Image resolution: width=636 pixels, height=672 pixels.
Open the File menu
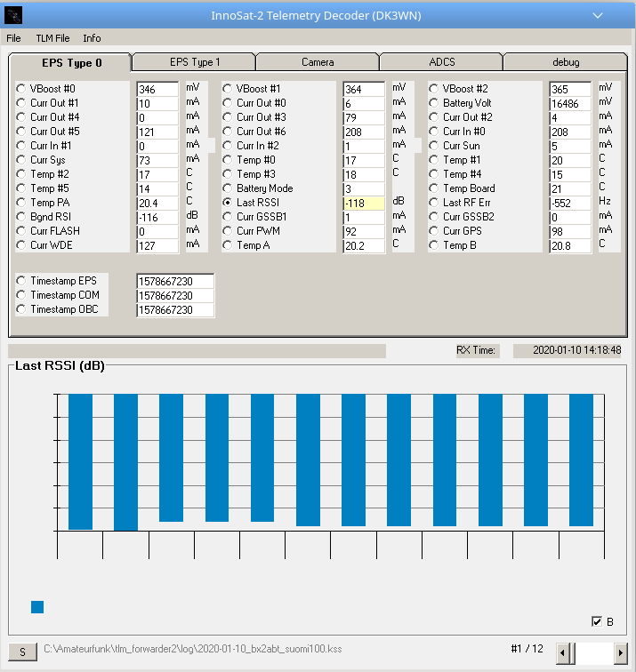pyautogui.click(x=13, y=38)
